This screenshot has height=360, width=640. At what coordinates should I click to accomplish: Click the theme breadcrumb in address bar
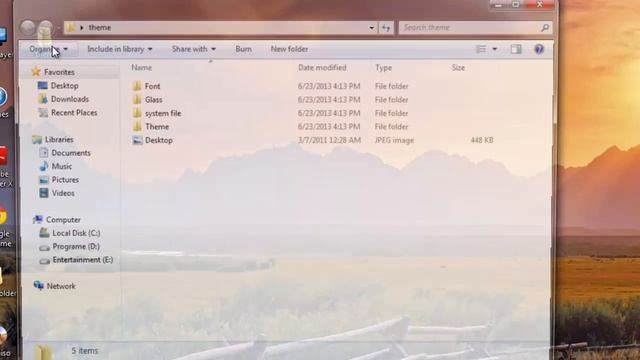click(100, 28)
